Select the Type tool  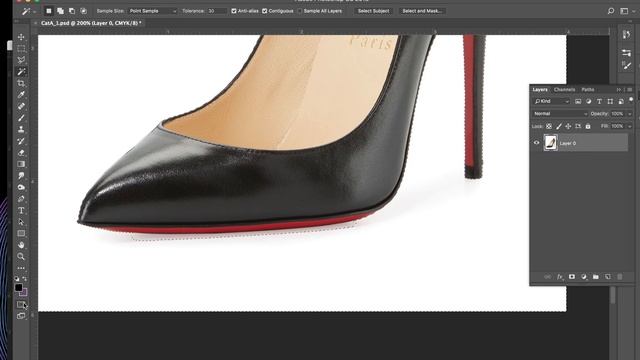[21, 211]
